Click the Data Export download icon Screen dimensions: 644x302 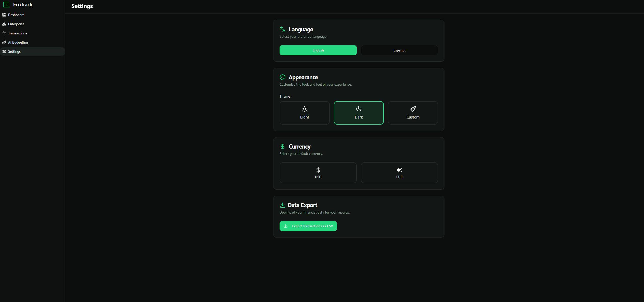[282, 205]
